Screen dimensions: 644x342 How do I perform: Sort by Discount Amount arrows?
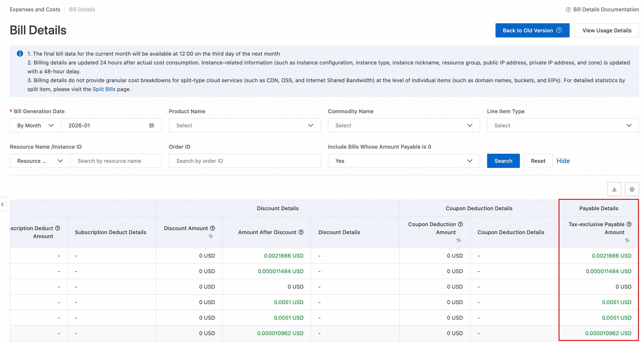(x=211, y=236)
